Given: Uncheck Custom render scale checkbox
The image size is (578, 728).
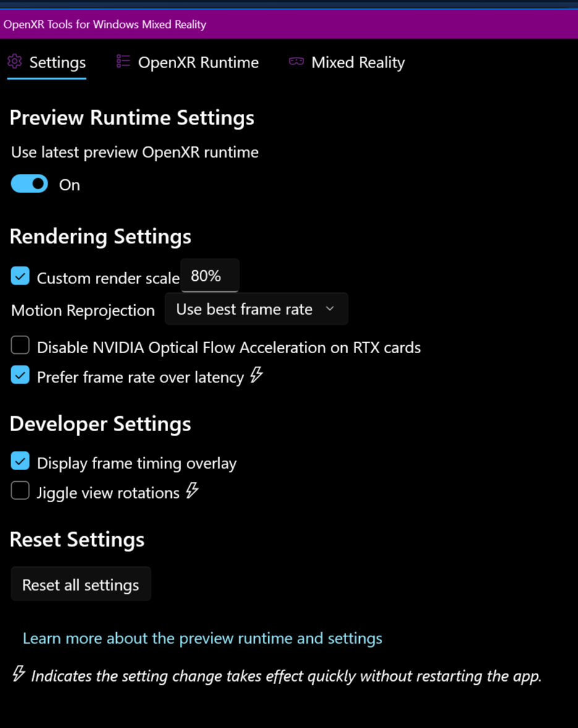Looking at the screenshot, I should (x=20, y=276).
